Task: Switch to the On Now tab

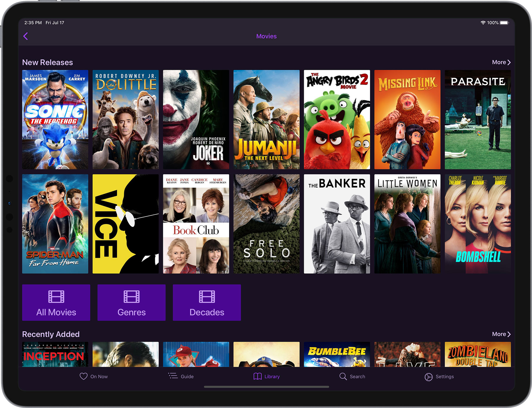Action: [x=94, y=376]
